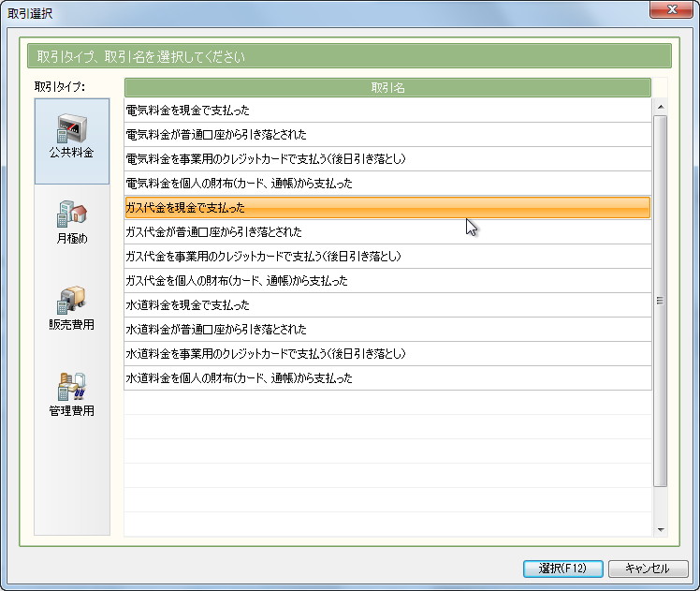Select the 公共料金 transaction type icon

coord(72,141)
